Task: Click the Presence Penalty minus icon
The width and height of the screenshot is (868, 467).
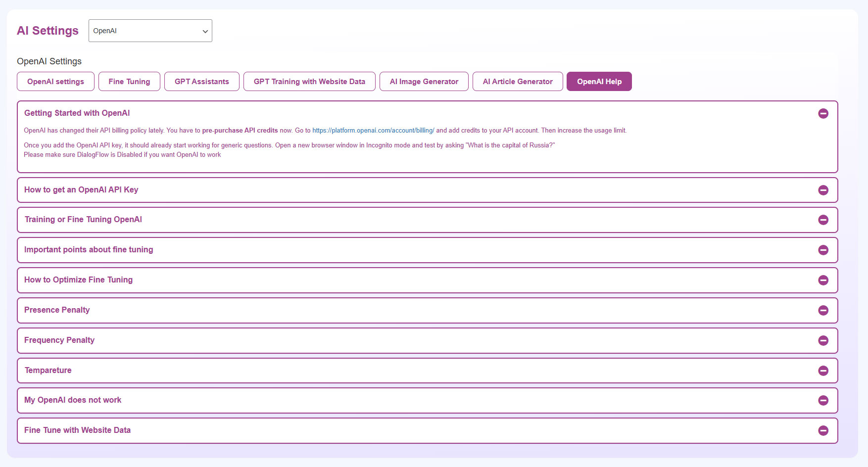Action: tap(823, 310)
